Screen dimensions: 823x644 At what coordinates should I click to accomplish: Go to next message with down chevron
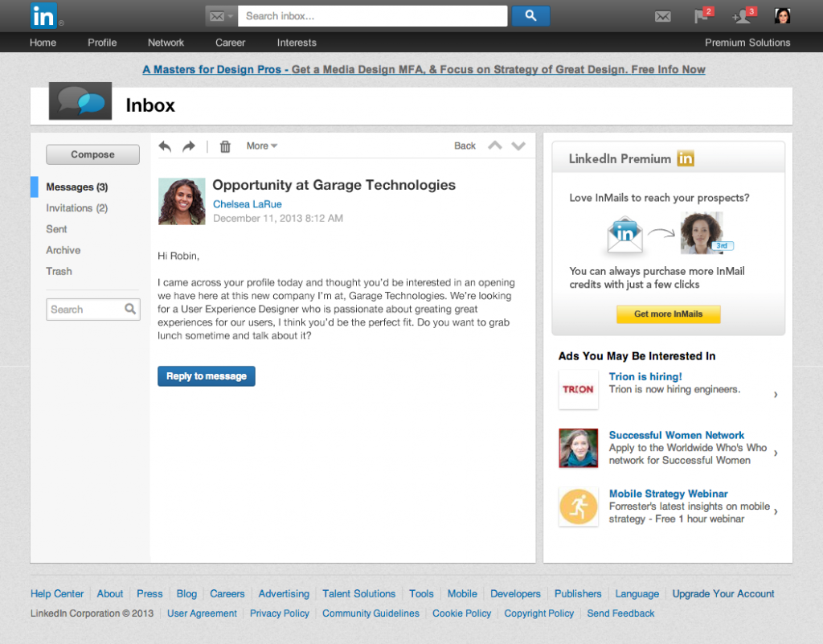click(x=518, y=146)
